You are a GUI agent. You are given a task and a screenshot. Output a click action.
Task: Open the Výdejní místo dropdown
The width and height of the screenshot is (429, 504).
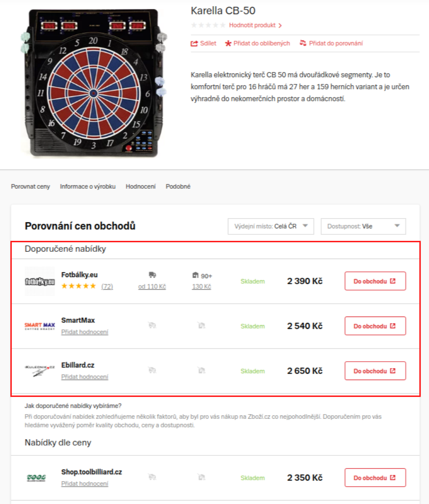271,226
